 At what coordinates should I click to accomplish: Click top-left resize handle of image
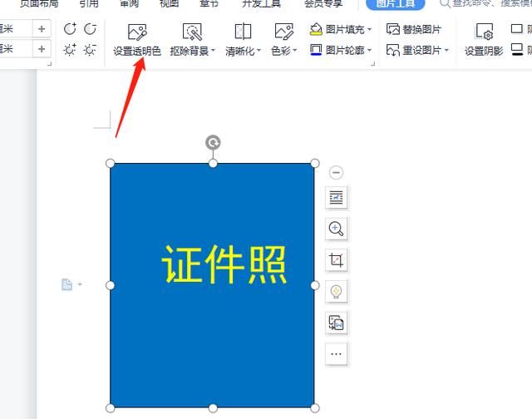(111, 163)
